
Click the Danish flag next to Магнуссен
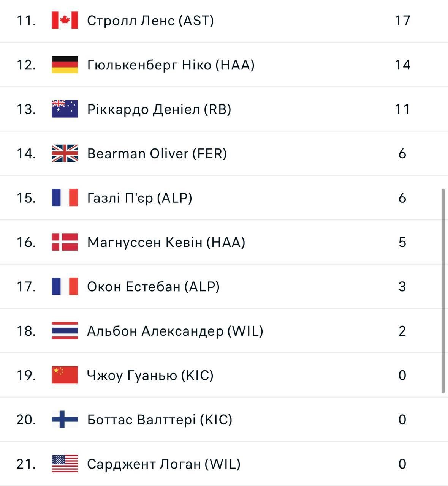[x=65, y=242]
